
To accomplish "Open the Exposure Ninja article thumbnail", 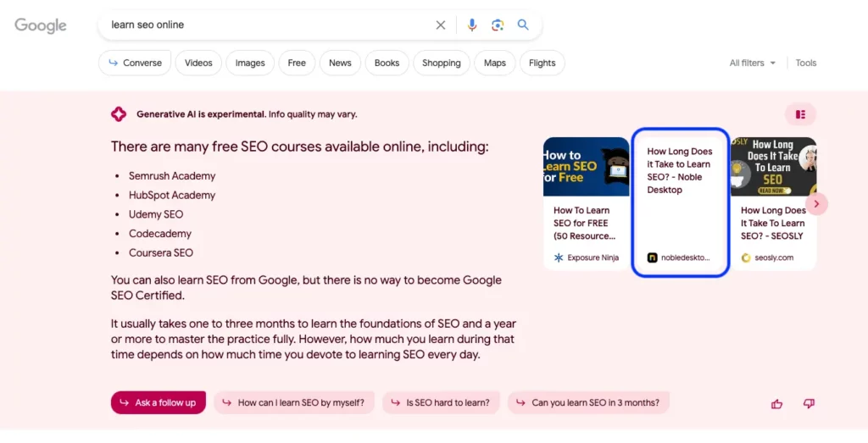I will click(586, 167).
